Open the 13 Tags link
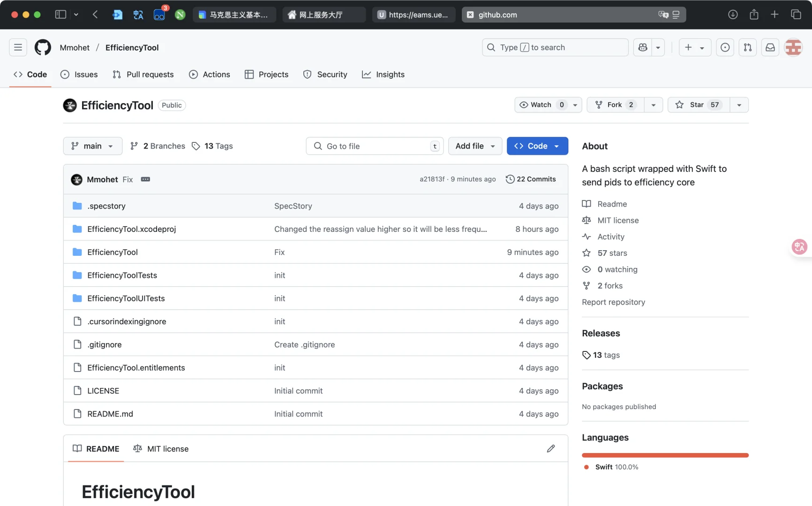This screenshot has width=812, height=506. (x=212, y=146)
